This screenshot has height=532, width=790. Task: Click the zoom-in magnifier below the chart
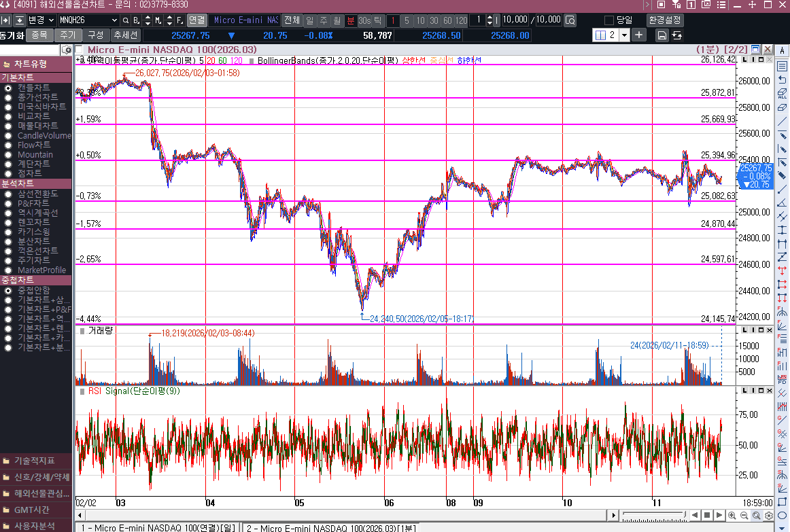point(732,516)
